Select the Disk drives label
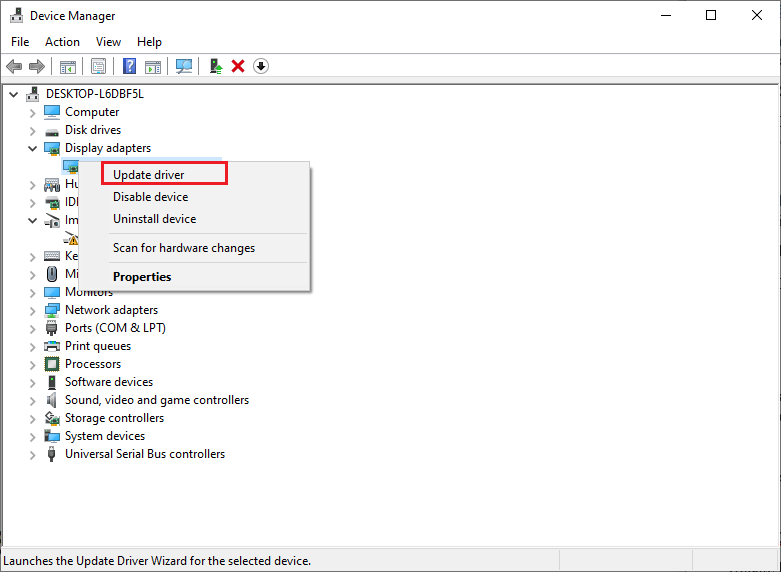The height and width of the screenshot is (572, 781). tap(93, 130)
